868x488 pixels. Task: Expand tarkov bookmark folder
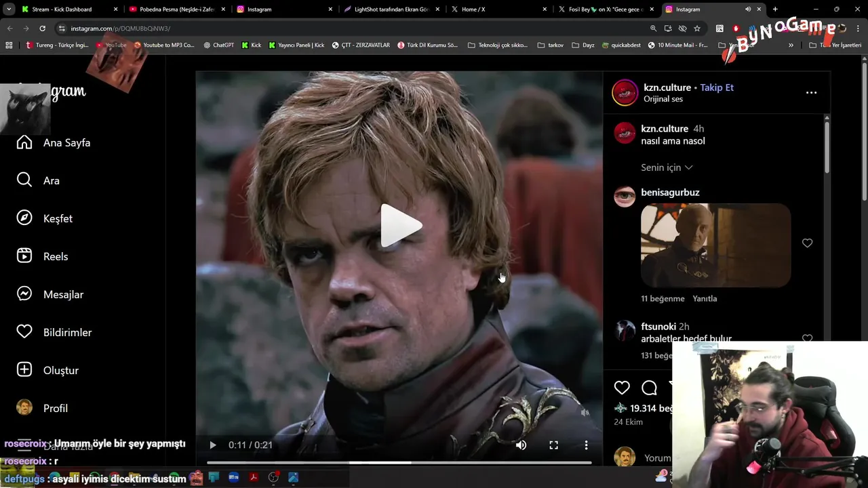coord(550,45)
